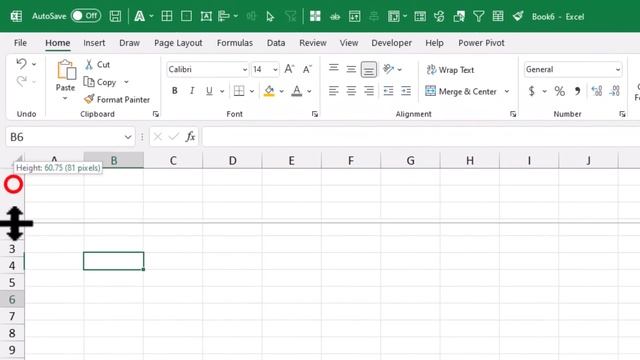Switch to the Developer tab
This screenshot has height=360, width=640.
click(x=391, y=43)
